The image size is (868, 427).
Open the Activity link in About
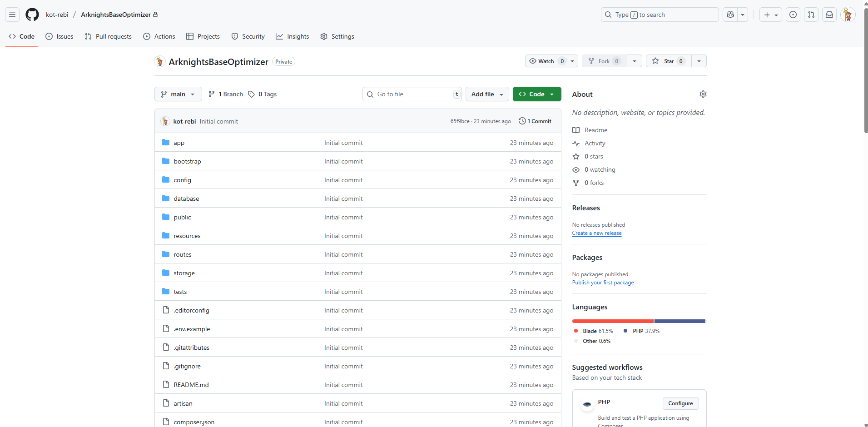[x=589, y=143]
